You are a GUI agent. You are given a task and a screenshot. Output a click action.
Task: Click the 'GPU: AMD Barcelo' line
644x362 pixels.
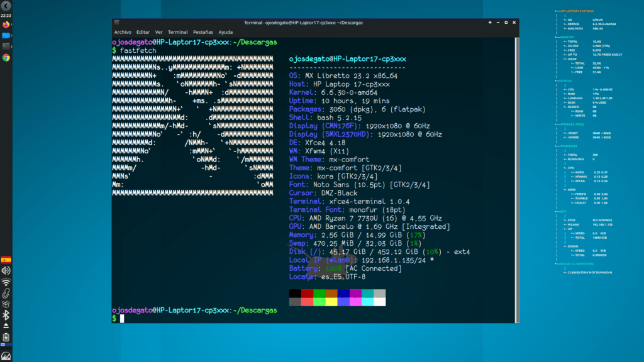(370, 226)
